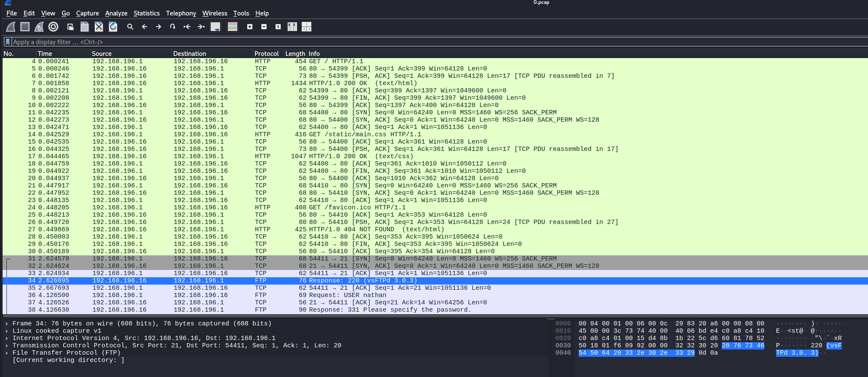868x377 pixels.
Task: Open the Edit menu
Action: pyautogui.click(x=29, y=13)
